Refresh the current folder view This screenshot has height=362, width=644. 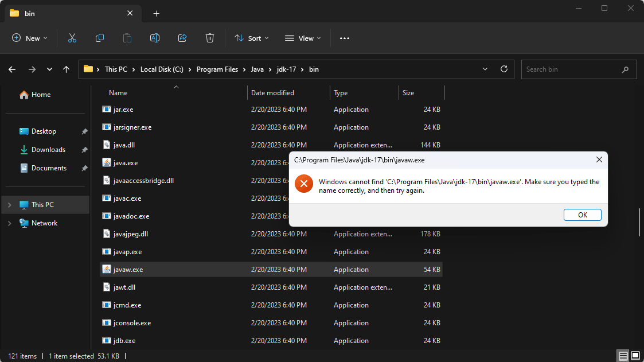point(504,69)
